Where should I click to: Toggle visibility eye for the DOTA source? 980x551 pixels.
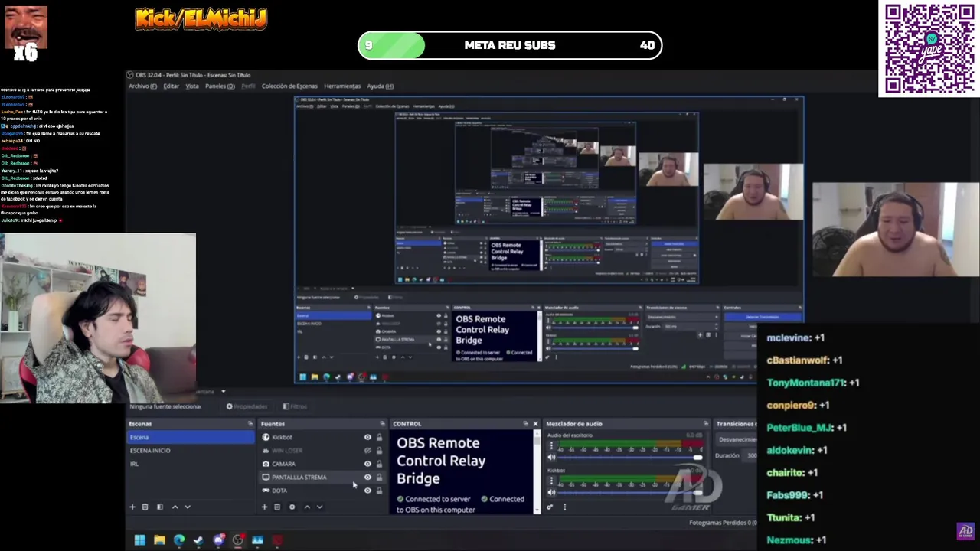click(367, 491)
